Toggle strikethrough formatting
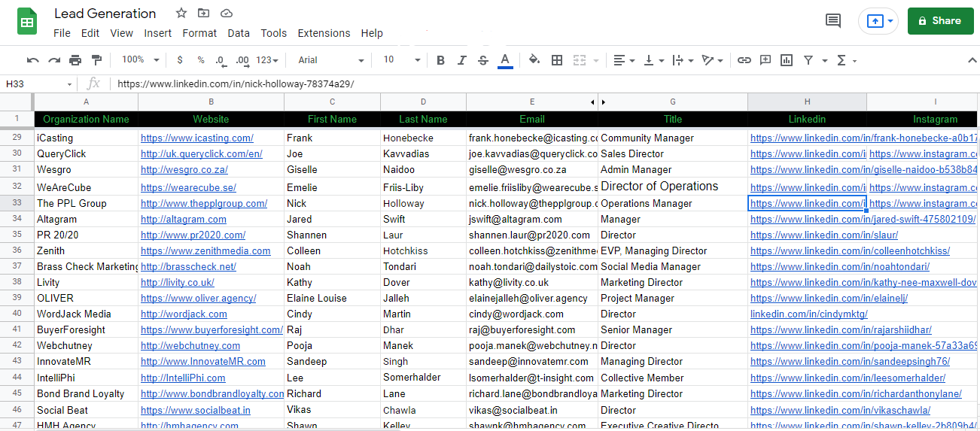 coord(483,60)
